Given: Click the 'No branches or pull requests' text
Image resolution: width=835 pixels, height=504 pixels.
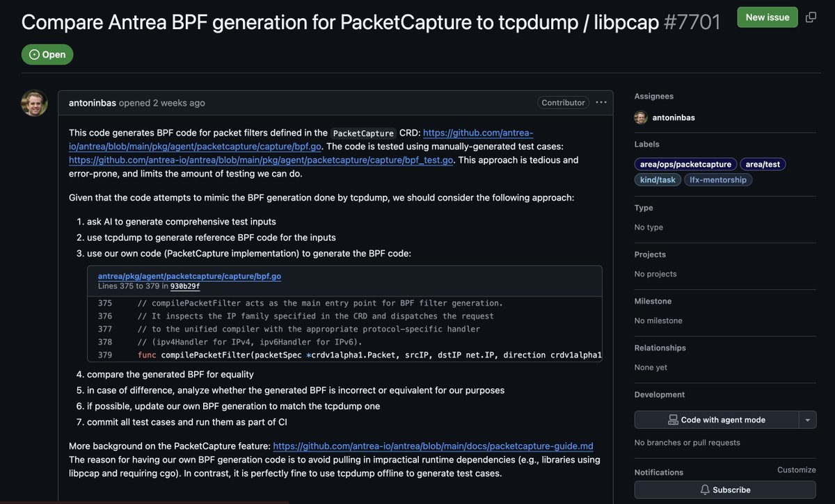Looking at the screenshot, I should pyautogui.click(x=687, y=443).
